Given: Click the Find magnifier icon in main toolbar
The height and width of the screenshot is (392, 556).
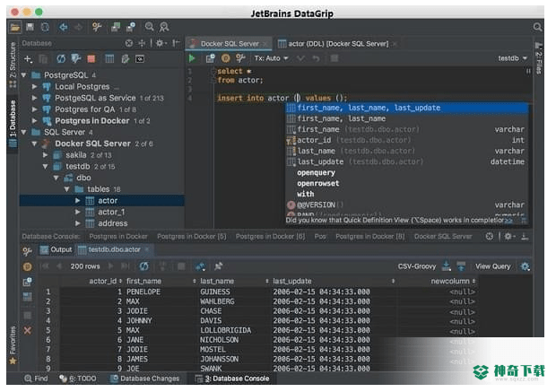Looking at the screenshot, I should [149, 27].
